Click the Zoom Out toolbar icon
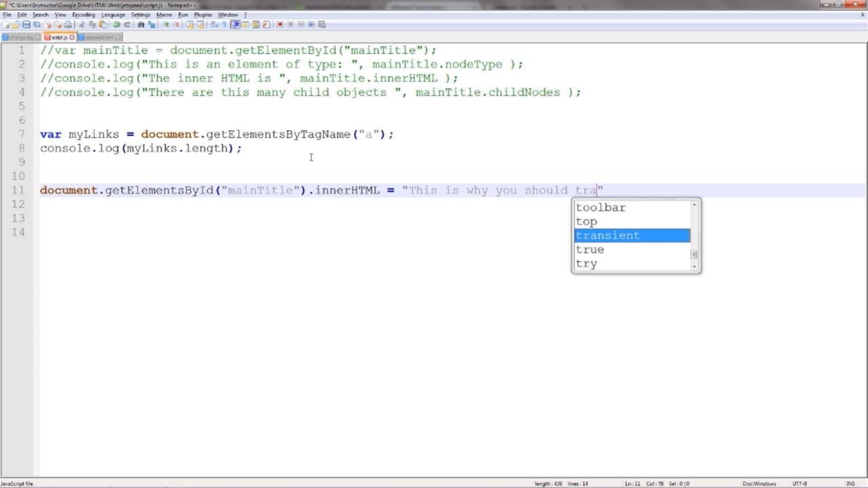This screenshot has height=488, width=868. (x=176, y=24)
